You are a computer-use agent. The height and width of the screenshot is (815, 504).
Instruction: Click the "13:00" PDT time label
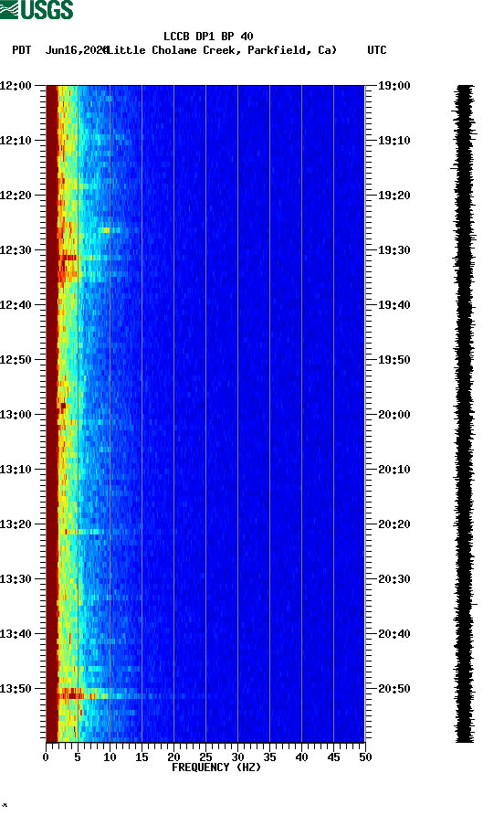[16, 415]
